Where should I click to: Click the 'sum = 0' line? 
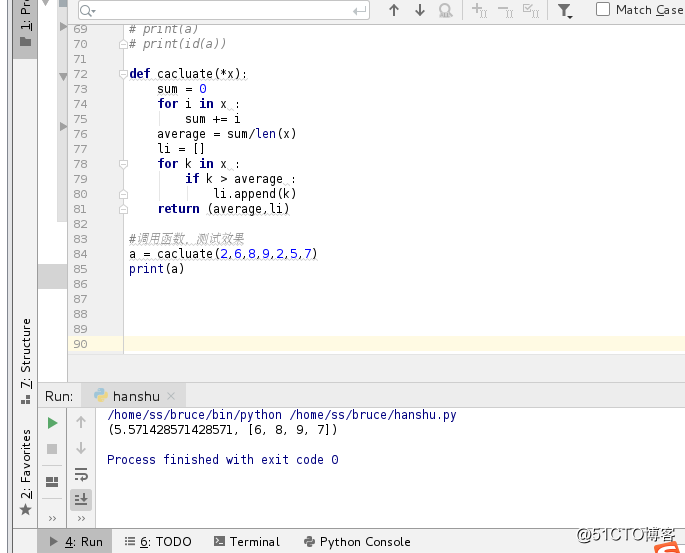[182, 89]
